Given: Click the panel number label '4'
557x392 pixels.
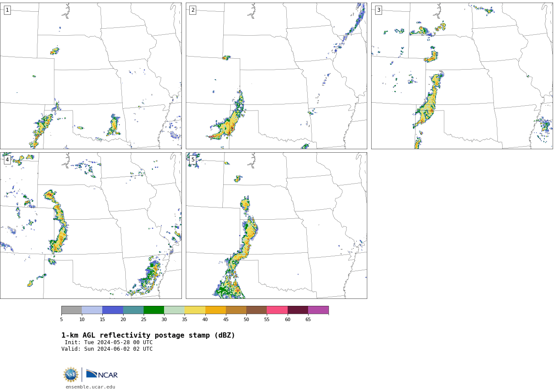Looking at the screenshot, I should (x=7, y=160).
